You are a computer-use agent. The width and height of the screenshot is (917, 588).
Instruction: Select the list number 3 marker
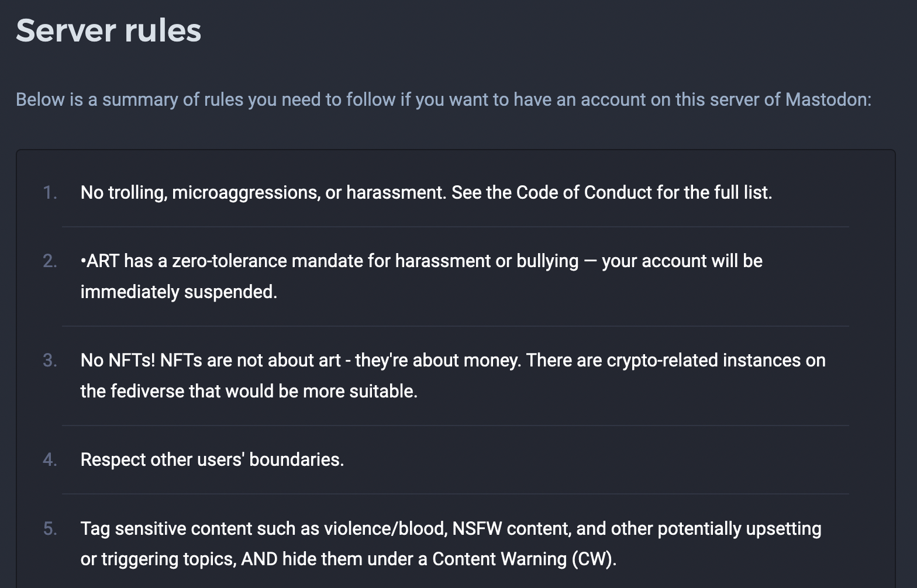(50, 360)
